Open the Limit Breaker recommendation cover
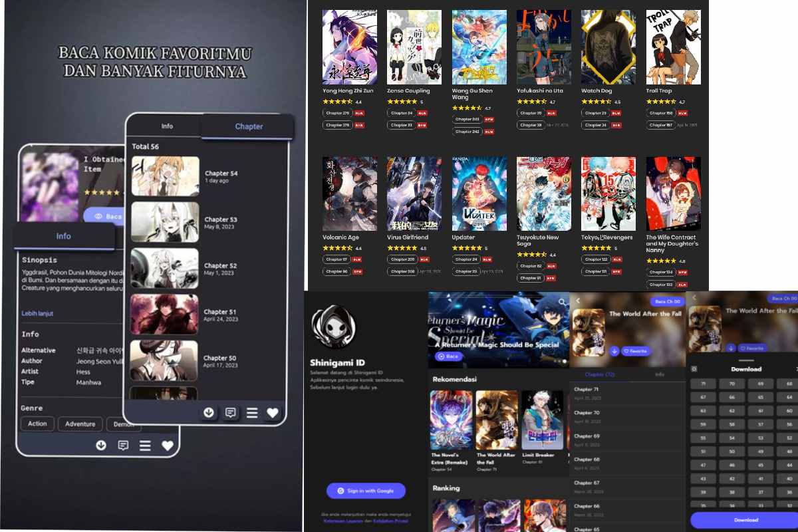 point(543,420)
